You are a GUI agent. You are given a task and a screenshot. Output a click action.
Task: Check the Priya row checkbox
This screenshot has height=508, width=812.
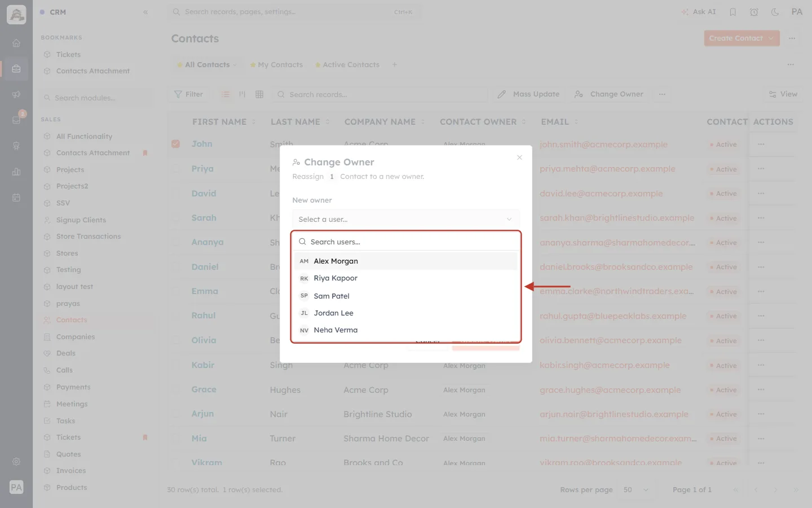pyautogui.click(x=176, y=169)
